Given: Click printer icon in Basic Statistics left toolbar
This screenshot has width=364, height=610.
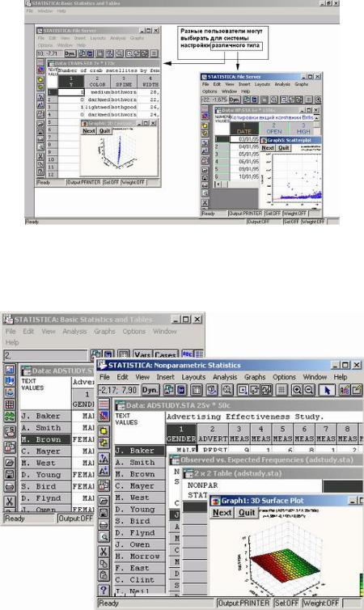Looking at the screenshot, I should coord(10,486).
